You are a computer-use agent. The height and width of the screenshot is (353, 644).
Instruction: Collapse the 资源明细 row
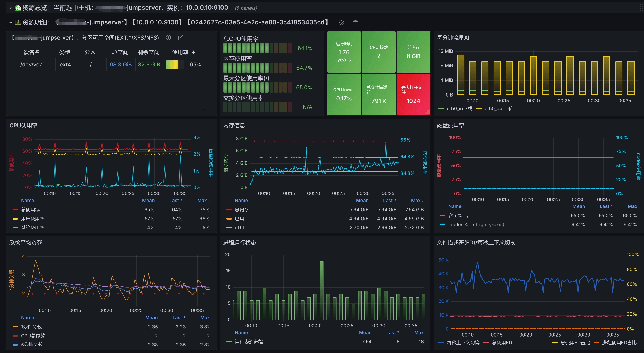click(11, 23)
